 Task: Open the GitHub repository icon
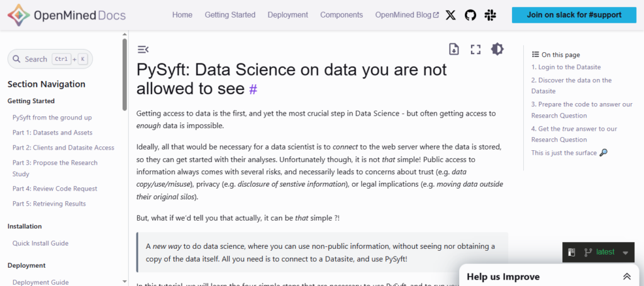click(470, 15)
